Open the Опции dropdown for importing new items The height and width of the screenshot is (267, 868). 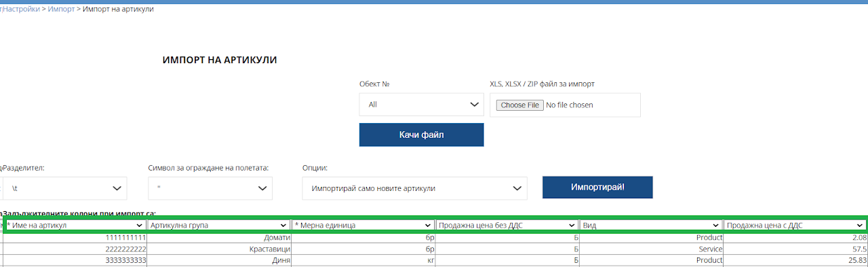tap(415, 188)
